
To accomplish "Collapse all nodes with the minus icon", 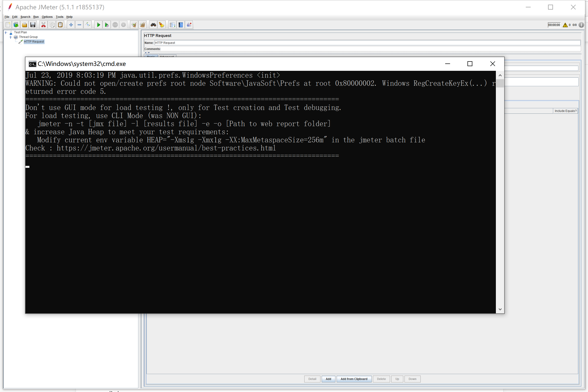I will pyautogui.click(x=79, y=25).
